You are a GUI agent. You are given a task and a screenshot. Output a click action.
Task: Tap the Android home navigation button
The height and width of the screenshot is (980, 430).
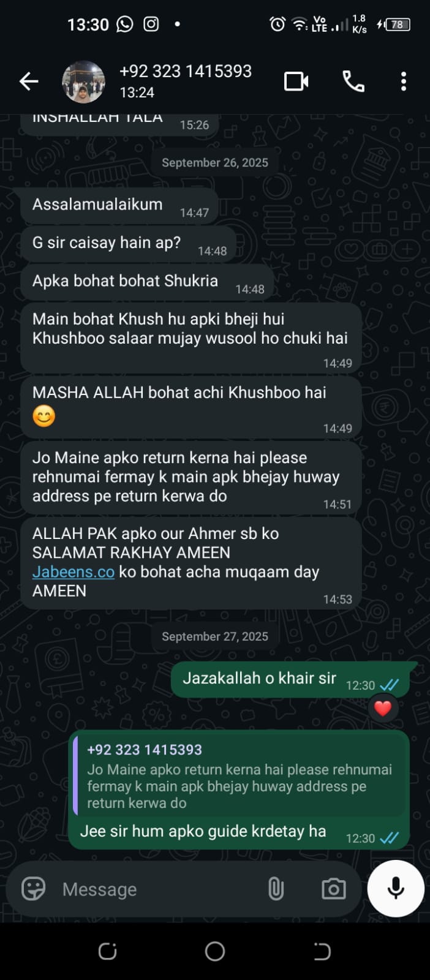(215, 951)
